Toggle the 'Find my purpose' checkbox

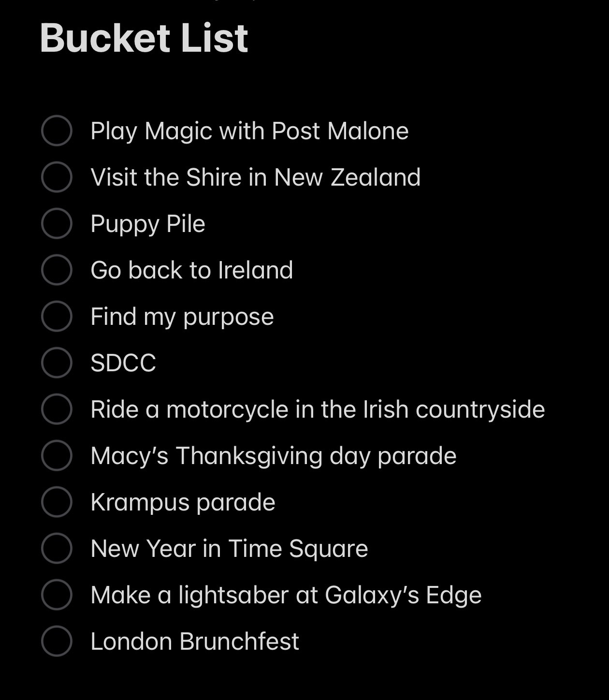tap(57, 316)
